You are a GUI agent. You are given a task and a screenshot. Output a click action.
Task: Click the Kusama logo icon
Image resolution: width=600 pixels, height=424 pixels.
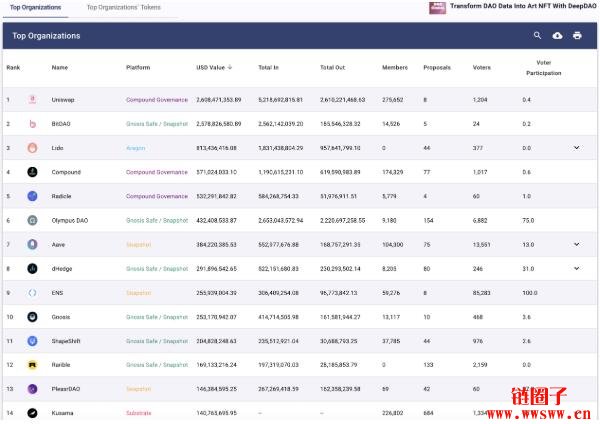(33, 413)
